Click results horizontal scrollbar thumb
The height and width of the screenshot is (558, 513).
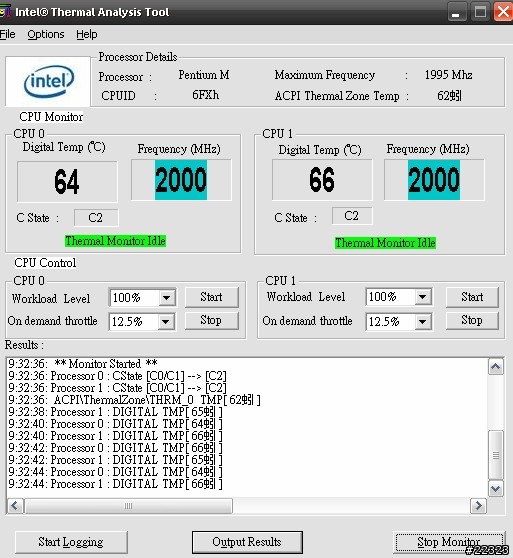128,506
